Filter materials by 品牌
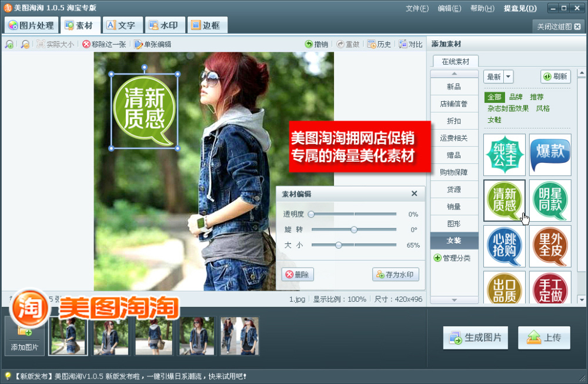The width and height of the screenshot is (588, 384). [x=516, y=97]
